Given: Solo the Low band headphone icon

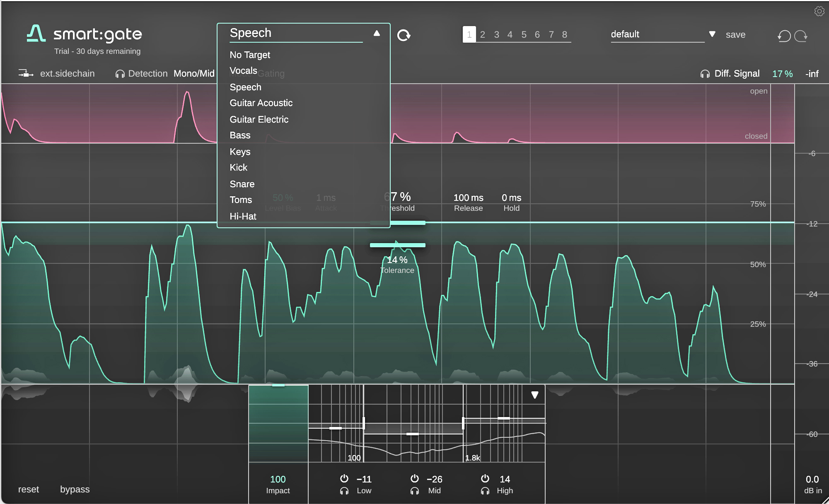Looking at the screenshot, I should click(344, 491).
